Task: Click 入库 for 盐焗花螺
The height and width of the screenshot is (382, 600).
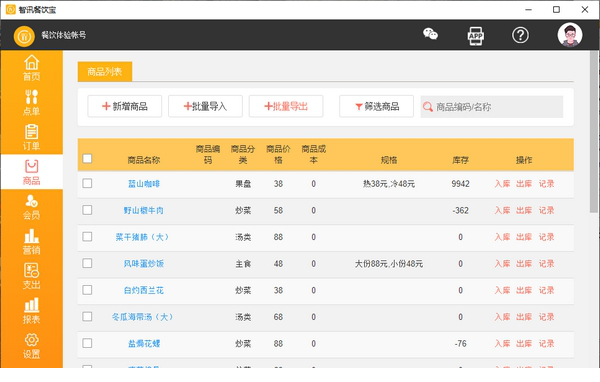Action: click(x=502, y=343)
